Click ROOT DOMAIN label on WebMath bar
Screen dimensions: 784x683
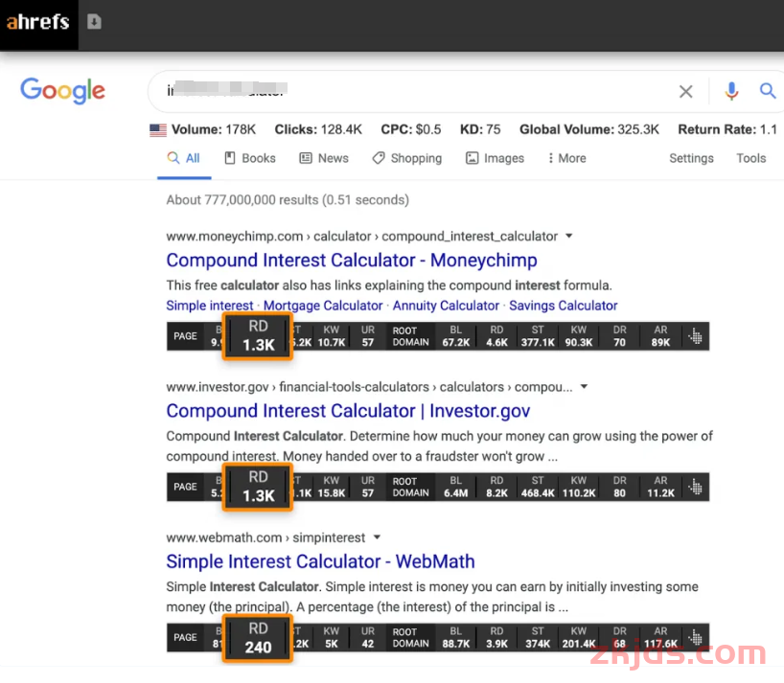point(410,638)
